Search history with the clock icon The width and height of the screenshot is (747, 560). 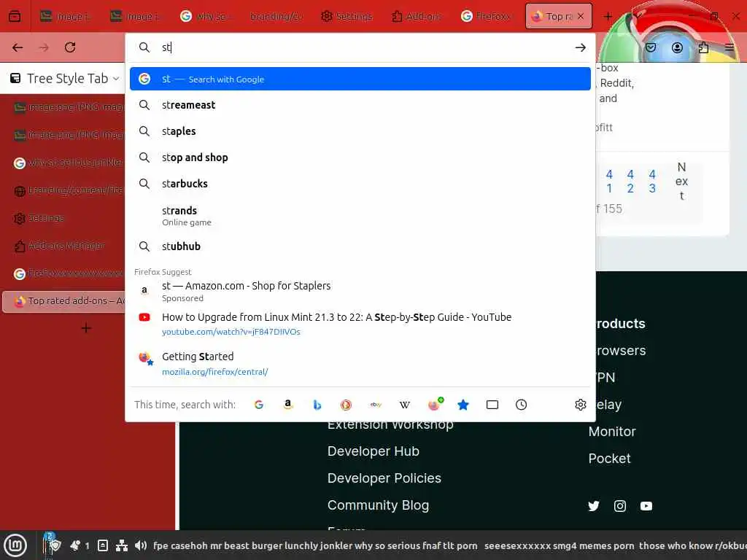click(521, 405)
